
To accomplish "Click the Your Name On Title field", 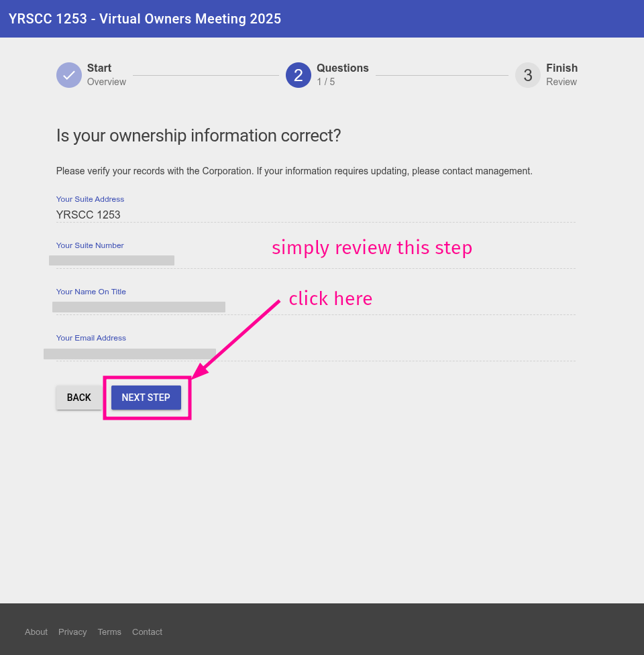I will [315, 306].
